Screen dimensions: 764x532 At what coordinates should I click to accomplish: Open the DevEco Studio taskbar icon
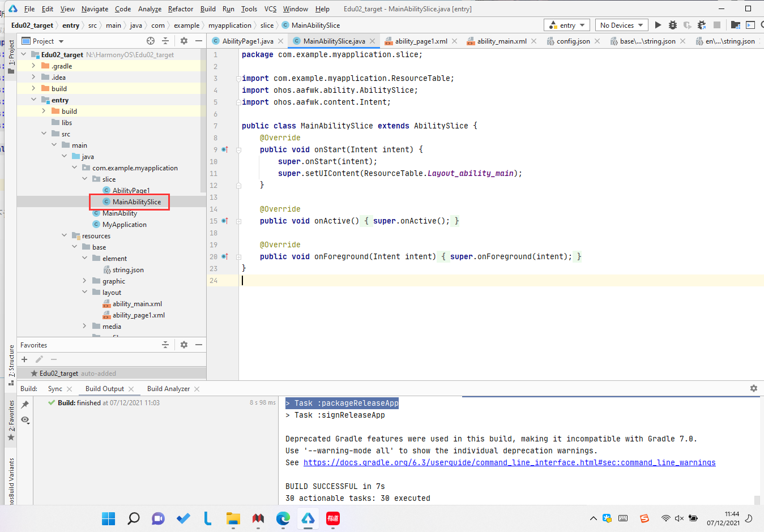[x=308, y=518]
